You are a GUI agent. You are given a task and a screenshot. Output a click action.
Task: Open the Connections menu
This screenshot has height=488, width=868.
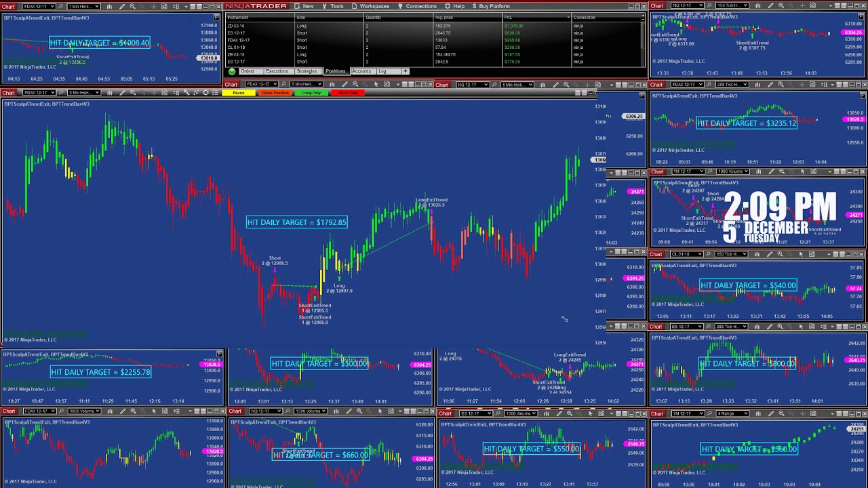point(417,6)
